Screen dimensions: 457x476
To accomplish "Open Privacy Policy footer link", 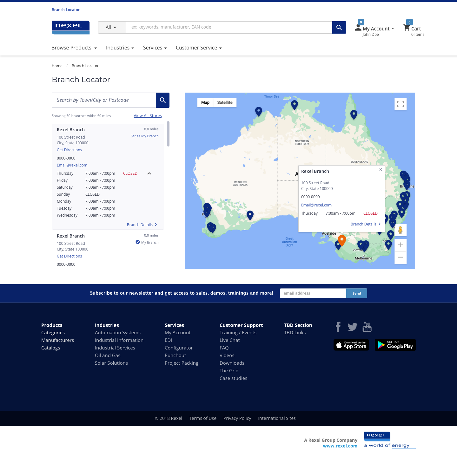I will [237, 419].
